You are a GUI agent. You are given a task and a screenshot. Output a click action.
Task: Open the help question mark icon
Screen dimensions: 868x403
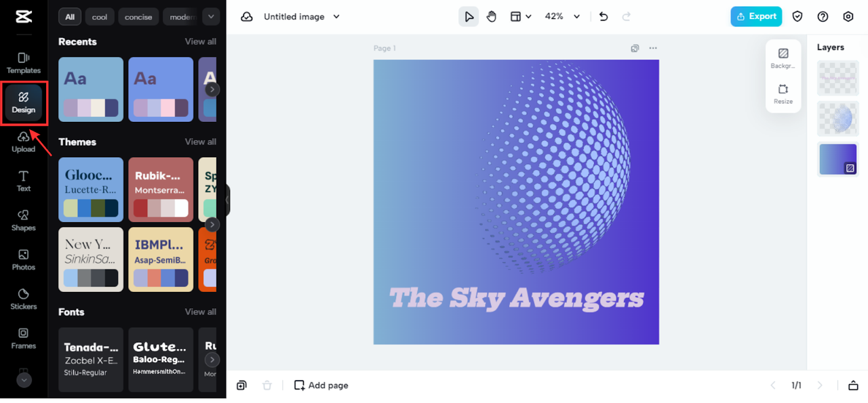pos(823,17)
